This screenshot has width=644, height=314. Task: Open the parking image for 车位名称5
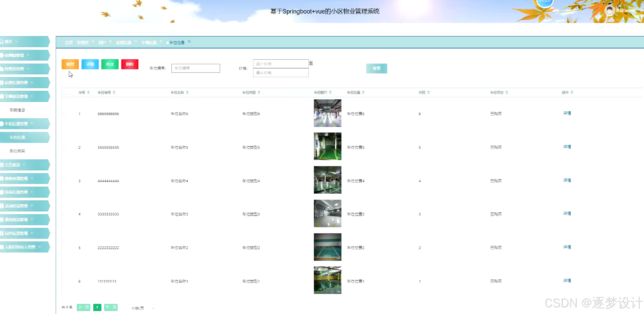click(x=327, y=146)
